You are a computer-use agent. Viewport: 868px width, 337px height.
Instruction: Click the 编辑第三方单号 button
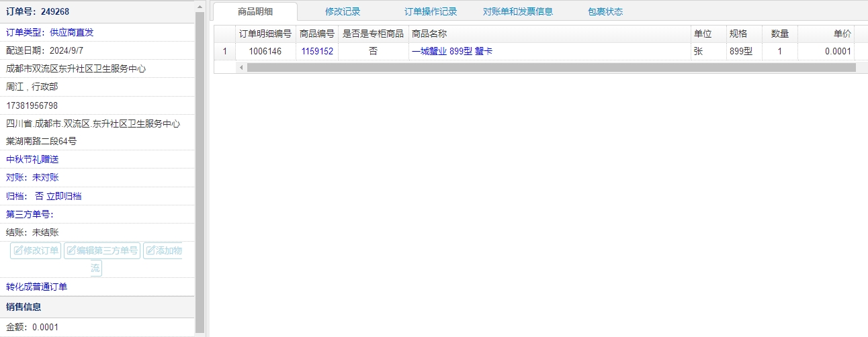[102, 251]
